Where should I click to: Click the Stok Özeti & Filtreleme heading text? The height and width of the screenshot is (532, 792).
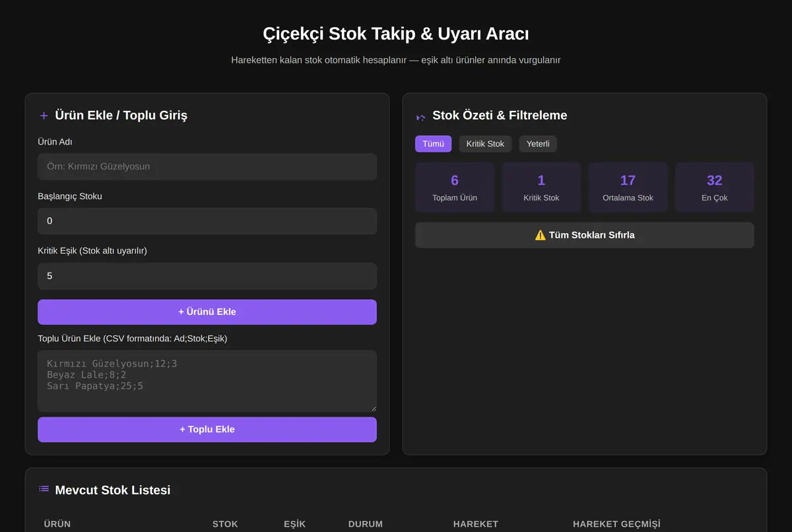pos(500,116)
